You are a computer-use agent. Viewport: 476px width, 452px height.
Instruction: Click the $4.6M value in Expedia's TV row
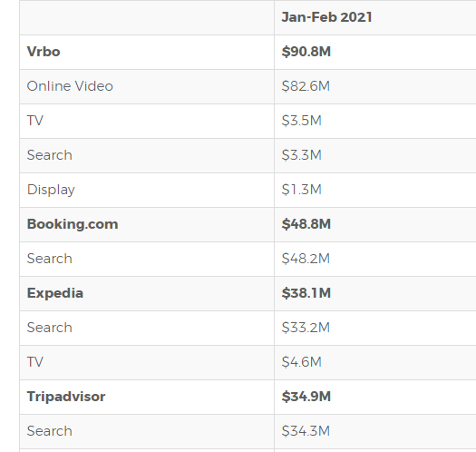(x=301, y=362)
